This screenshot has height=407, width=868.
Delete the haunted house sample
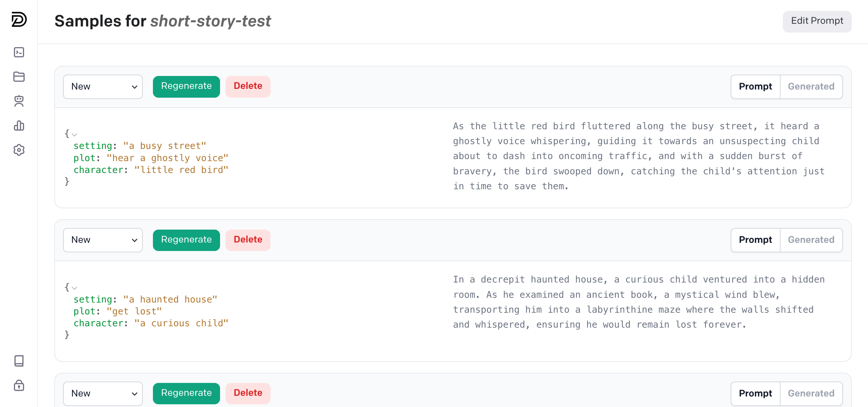tap(248, 240)
